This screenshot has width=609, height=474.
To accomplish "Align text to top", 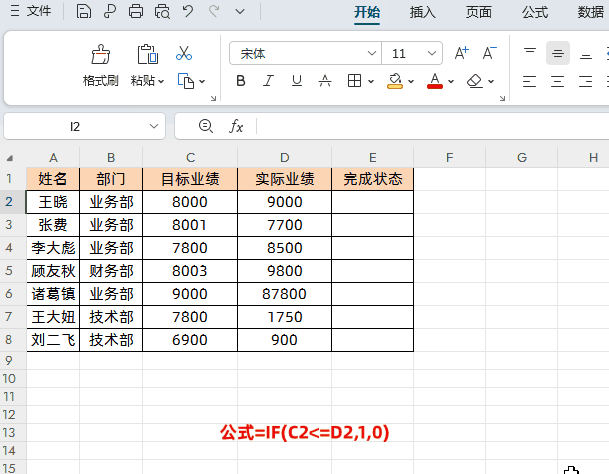I will click(530, 53).
